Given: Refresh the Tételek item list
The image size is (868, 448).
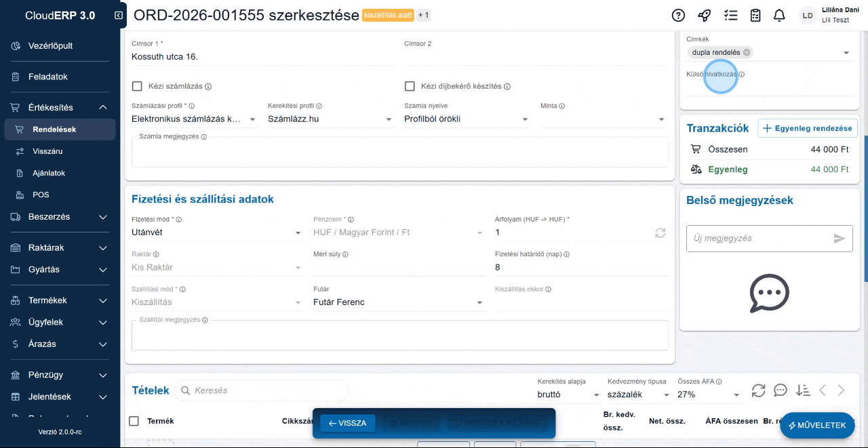Looking at the screenshot, I should (758, 390).
